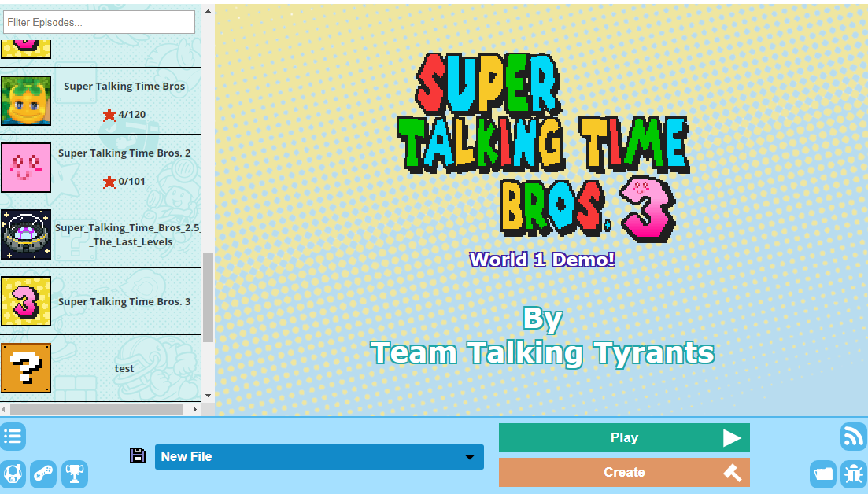
Task: Click the mushroom character icon
Action: point(13,474)
